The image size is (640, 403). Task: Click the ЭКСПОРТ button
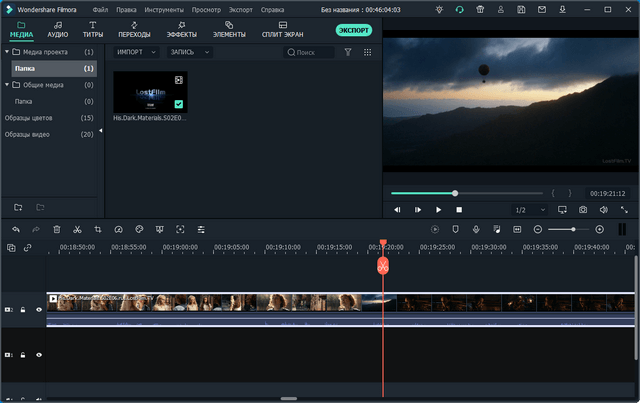tap(352, 30)
